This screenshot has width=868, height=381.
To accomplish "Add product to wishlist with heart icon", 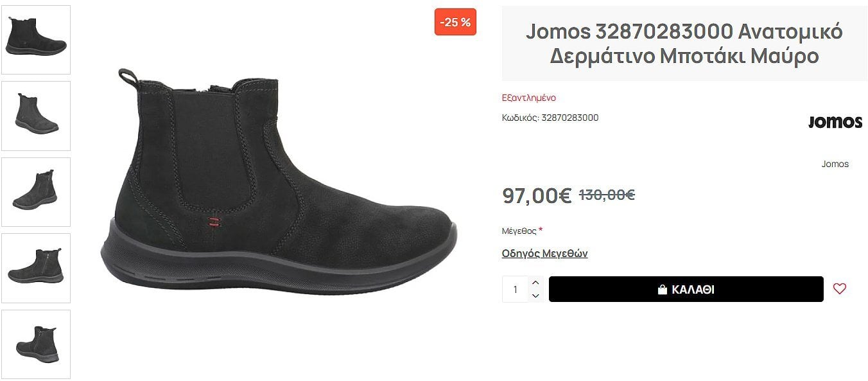I will pos(839,289).
